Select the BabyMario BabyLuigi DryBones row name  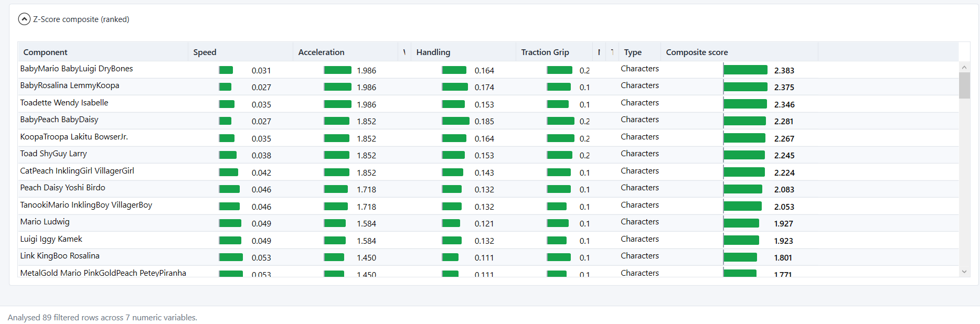[x=77, y=69]
